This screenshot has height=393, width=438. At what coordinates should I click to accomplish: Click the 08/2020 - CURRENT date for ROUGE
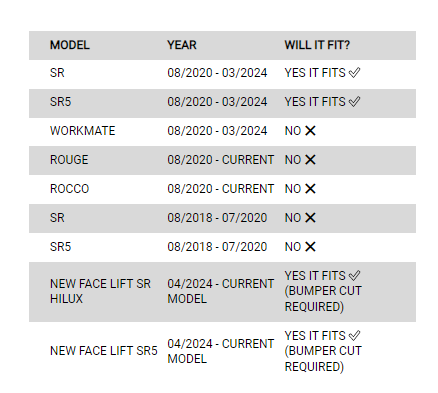pos(221,160)
